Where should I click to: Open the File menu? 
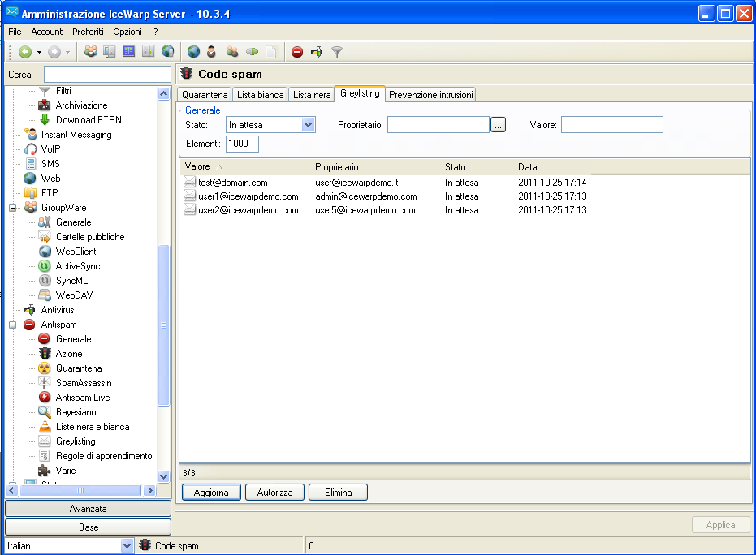(x=15, y=32)
